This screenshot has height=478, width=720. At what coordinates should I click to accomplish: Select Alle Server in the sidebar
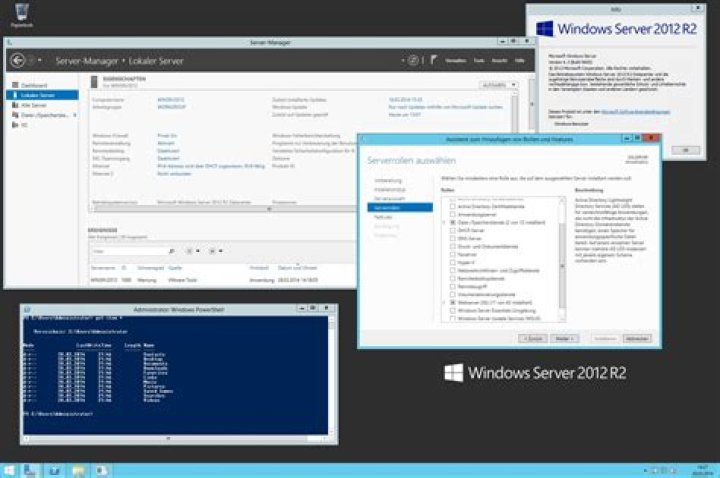(x=33, y=105)
